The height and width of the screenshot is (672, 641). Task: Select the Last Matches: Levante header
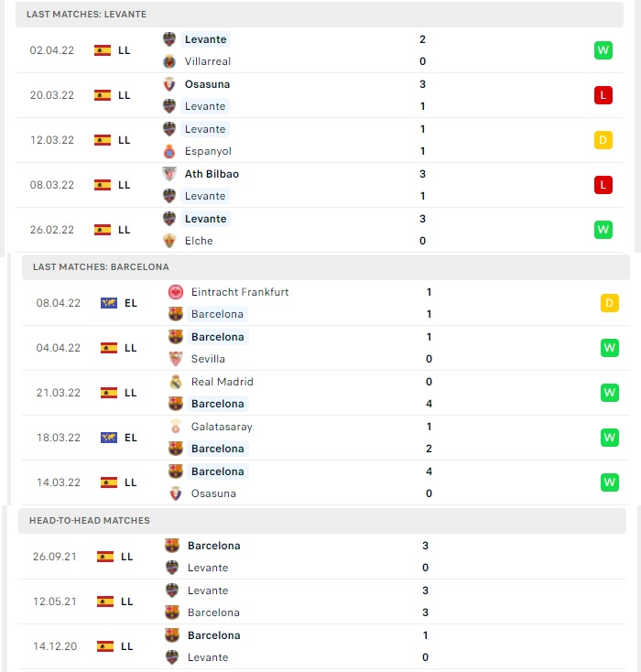pos(320,14)
